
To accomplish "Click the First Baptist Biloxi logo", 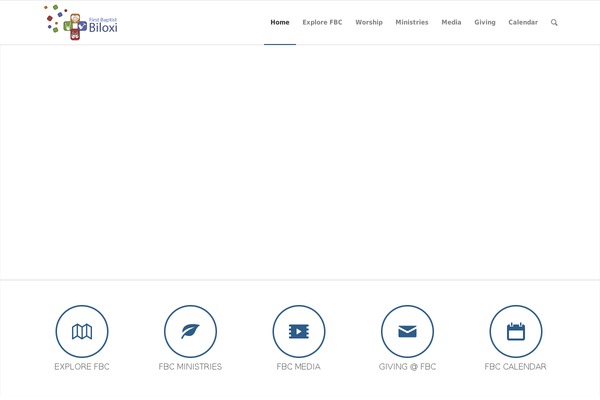I will click(81, 22).
